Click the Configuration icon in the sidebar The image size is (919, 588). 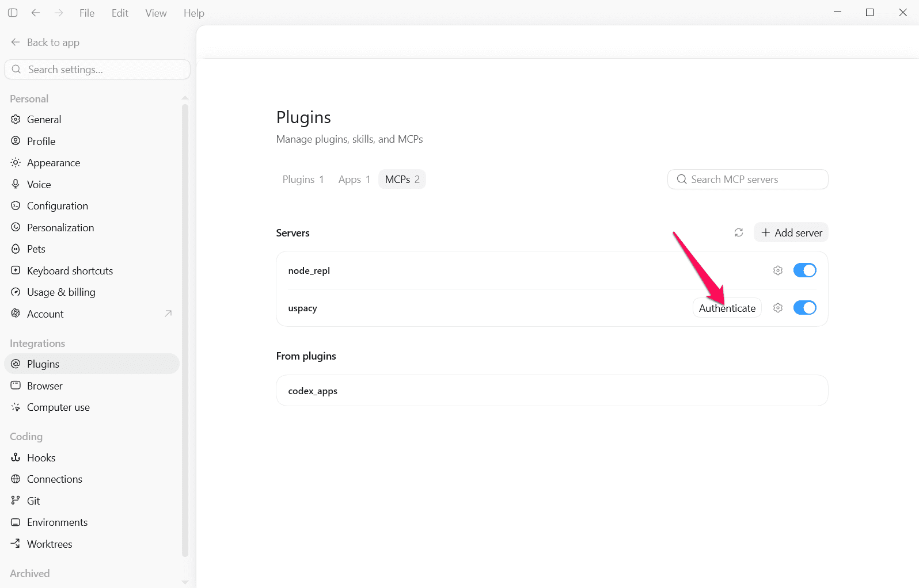(x=16, y=205)
